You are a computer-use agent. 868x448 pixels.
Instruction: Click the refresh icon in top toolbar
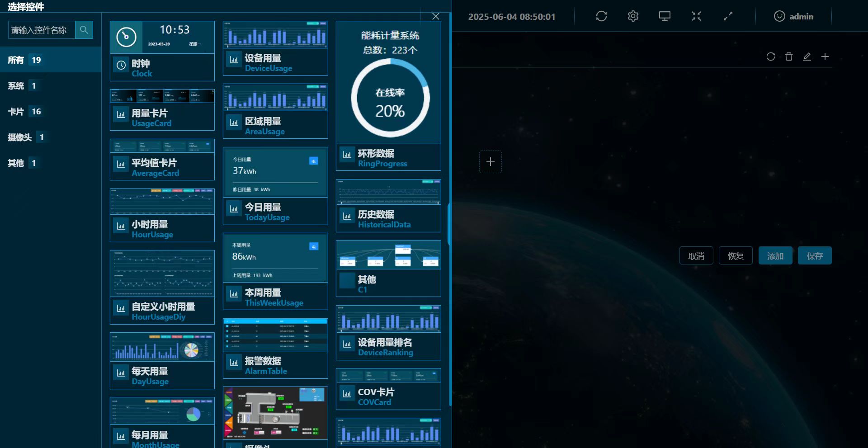tap(601, 16)
